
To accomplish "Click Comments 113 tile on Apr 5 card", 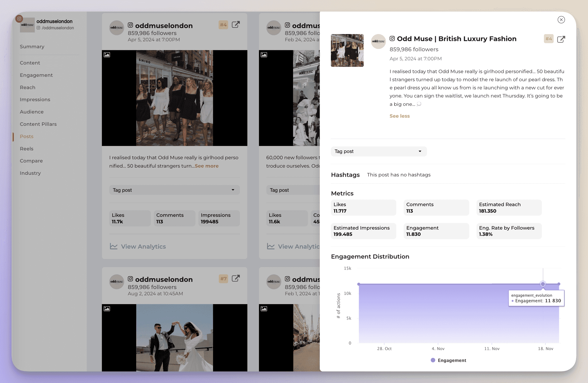I will click(175, 218).
